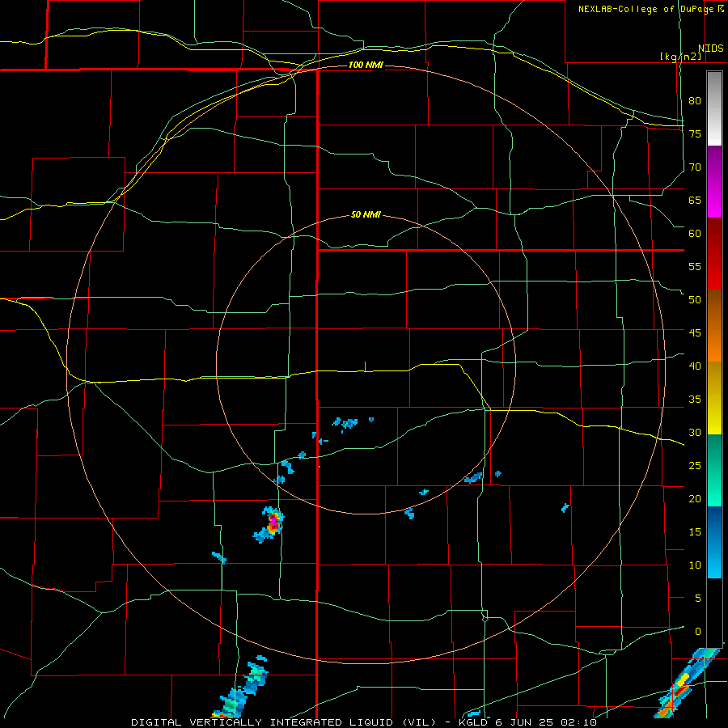The height and width of the screenshot is (728, 728).
Task: Click the 25 value on the scale
Action: [695, 466]
